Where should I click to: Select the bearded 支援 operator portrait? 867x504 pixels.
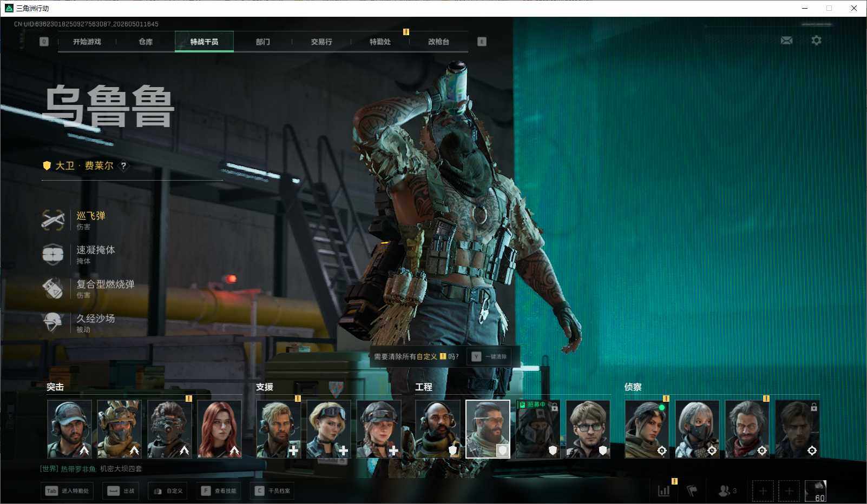279,429
